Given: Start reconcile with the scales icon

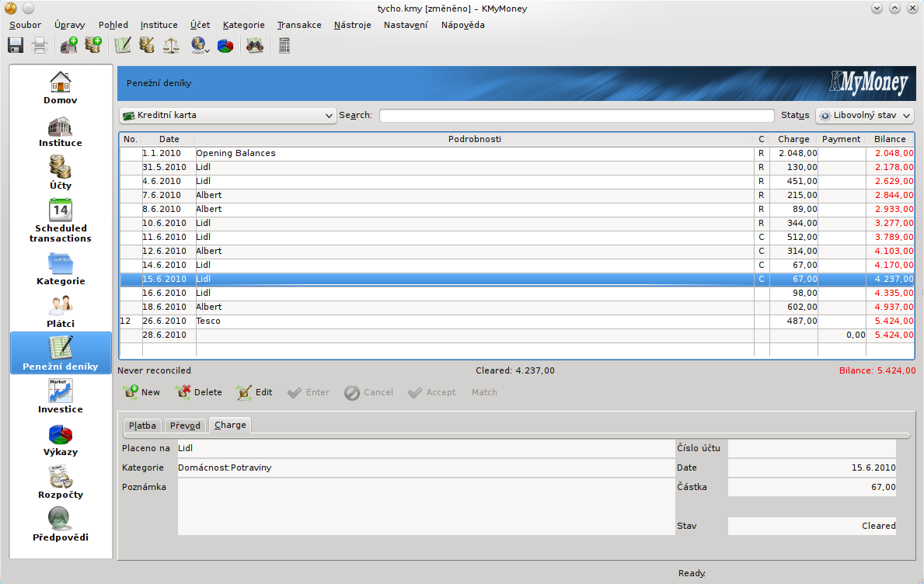Looking at the screenshot, I should pyautogui.click(x=171, y=45).
